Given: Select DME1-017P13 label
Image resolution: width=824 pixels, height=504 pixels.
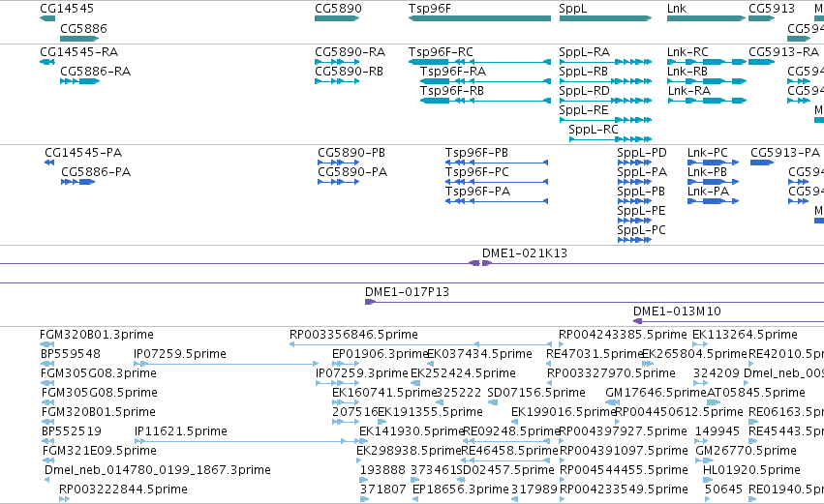Looking at the screenshot, I should click(408, 292).
